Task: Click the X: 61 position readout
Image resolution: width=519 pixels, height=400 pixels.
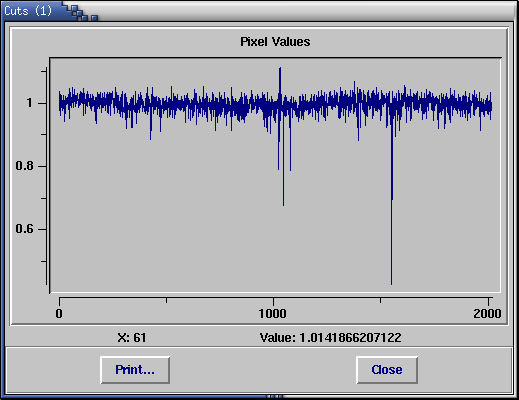Action: point(132,338)
